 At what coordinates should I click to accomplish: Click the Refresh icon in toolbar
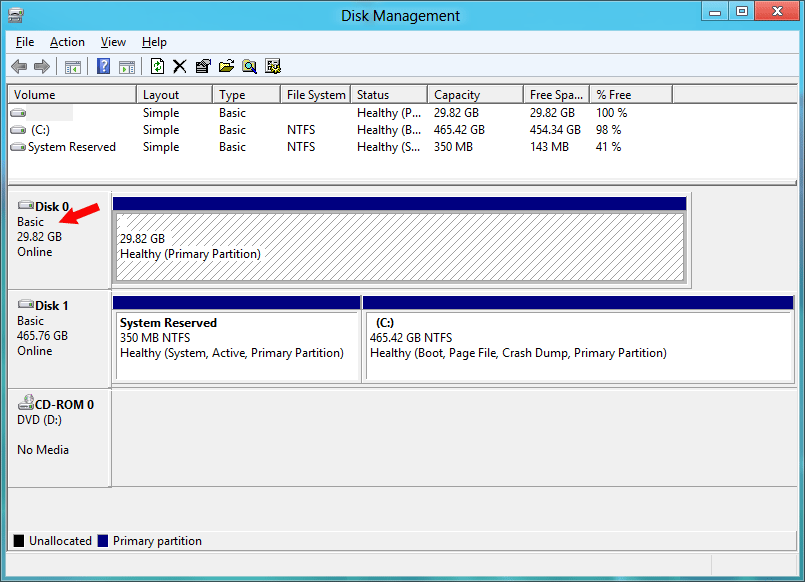coord(157,67)
